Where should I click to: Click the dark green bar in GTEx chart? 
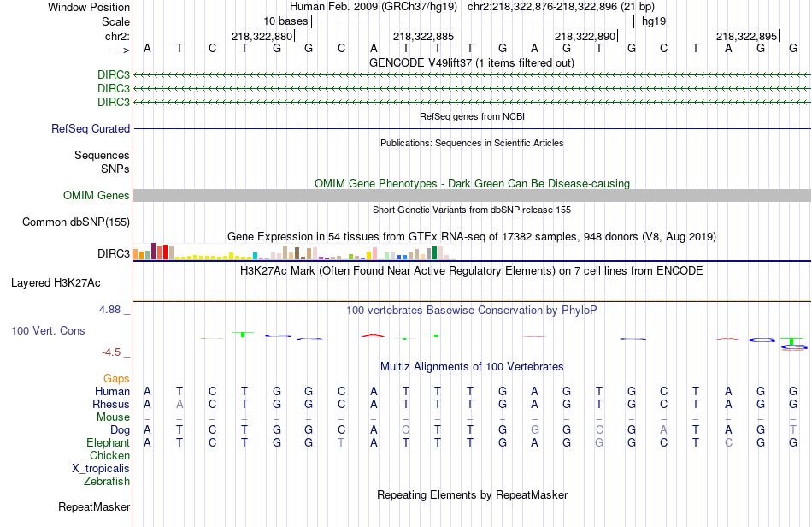434,253
